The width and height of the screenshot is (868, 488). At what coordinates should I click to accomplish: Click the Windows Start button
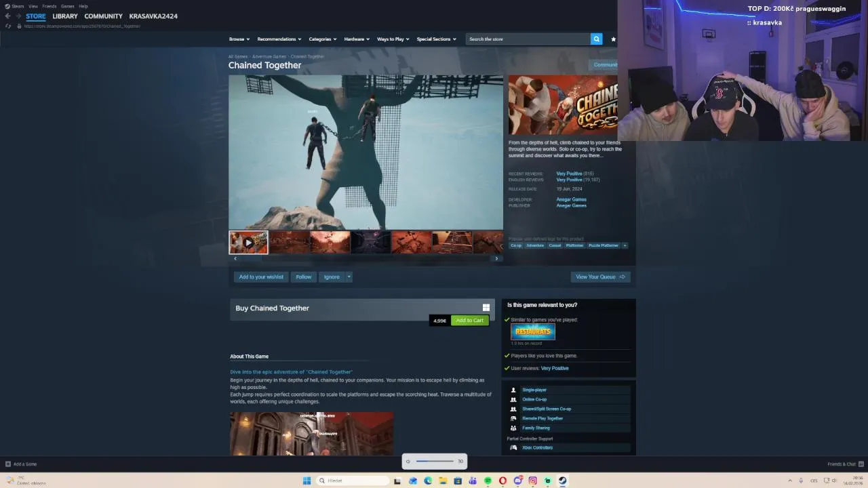(x=307, y=481)
